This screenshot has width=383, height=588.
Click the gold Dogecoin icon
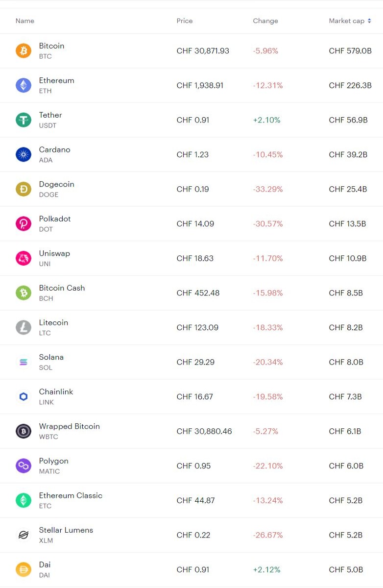(x=24, y=189)
